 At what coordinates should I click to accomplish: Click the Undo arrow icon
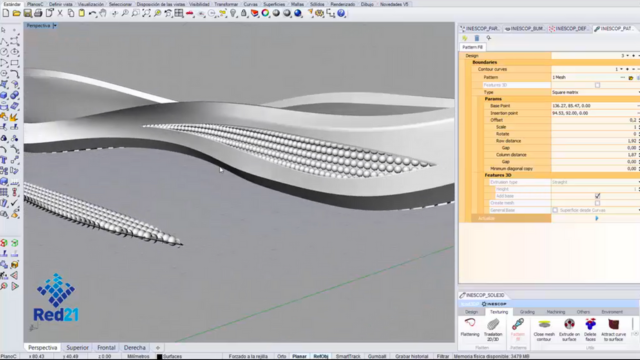[92, 13]
